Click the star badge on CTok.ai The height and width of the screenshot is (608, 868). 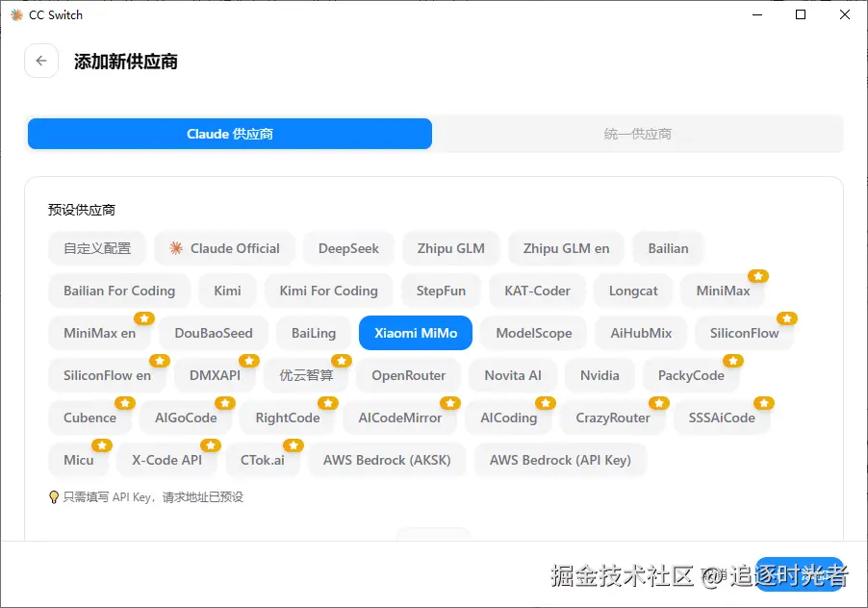point(293,445)
